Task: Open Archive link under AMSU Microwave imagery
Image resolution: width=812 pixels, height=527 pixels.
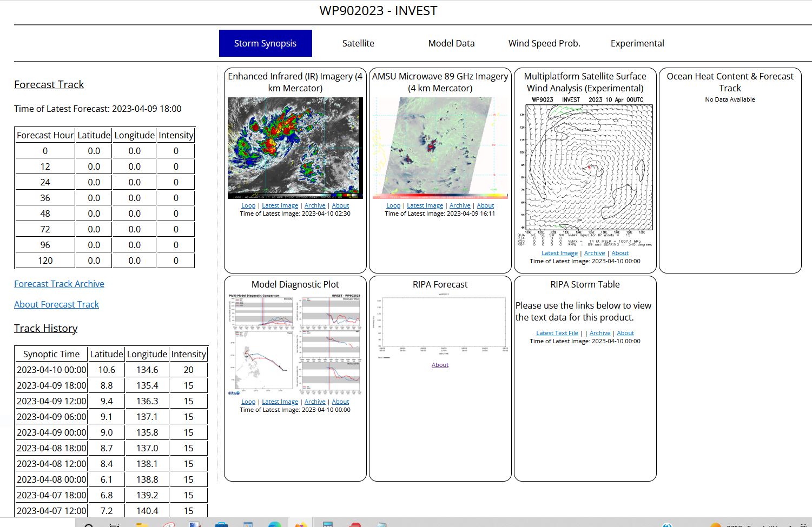Action: click(x=460, y=205)
